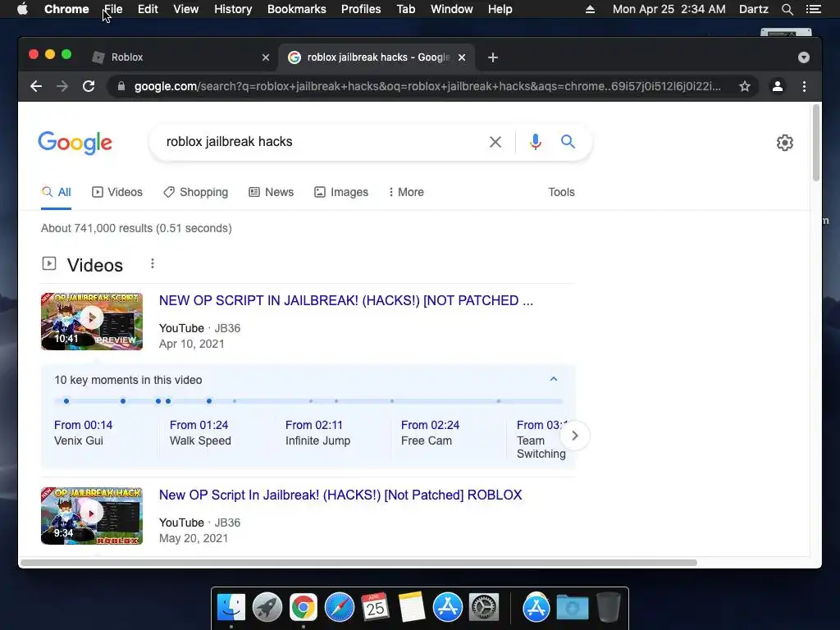Show next key moments with the arrow

point(575,436)
